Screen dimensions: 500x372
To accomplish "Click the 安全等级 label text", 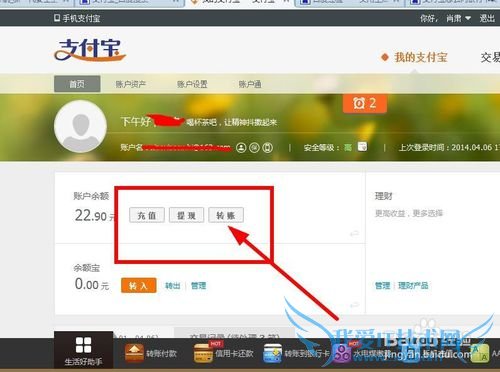I will pos(322,147).
